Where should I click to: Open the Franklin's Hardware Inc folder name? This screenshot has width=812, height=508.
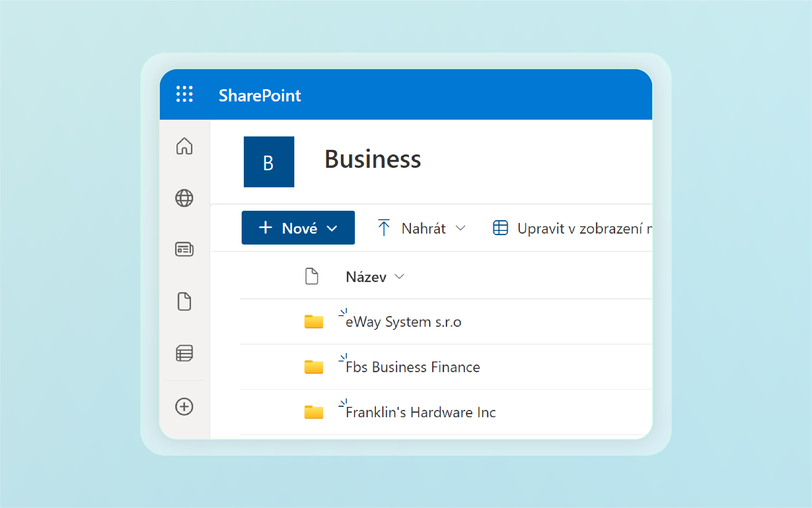421,412
